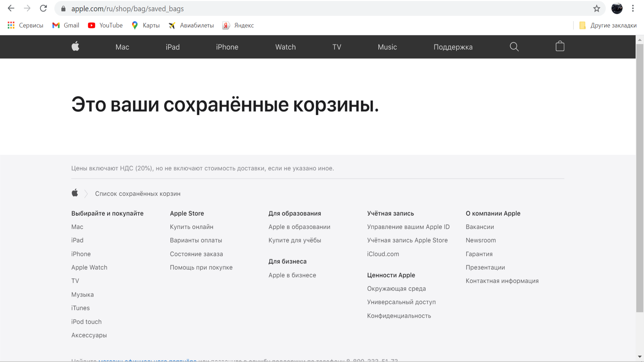This screenshot has height=362, width=644.
Task: Click the padlock site security icon
Action: (63, 9)
